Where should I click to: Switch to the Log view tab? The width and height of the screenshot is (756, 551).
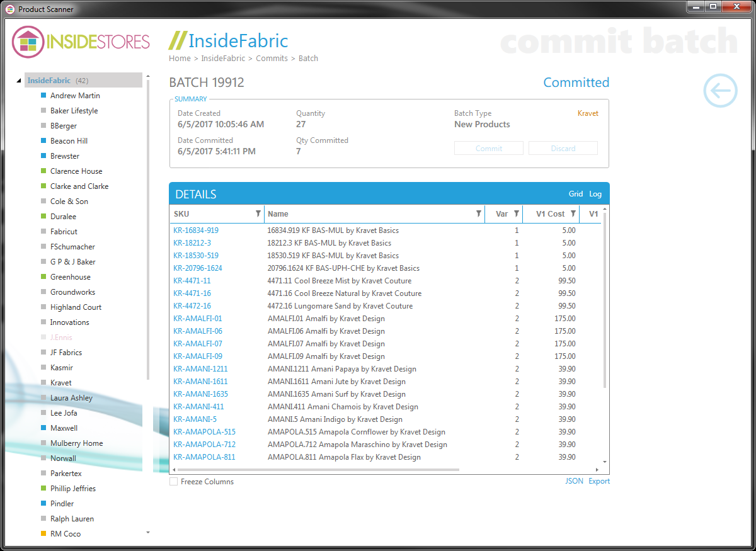tap(595, 194)
